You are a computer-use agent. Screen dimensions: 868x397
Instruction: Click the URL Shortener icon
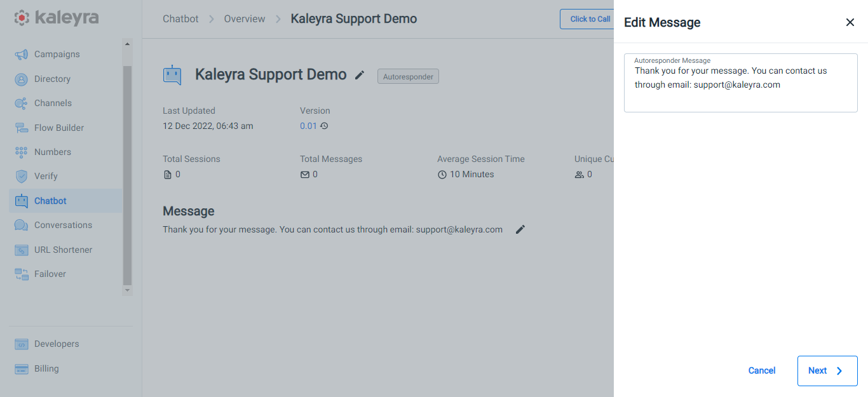[x=22, y=250]
